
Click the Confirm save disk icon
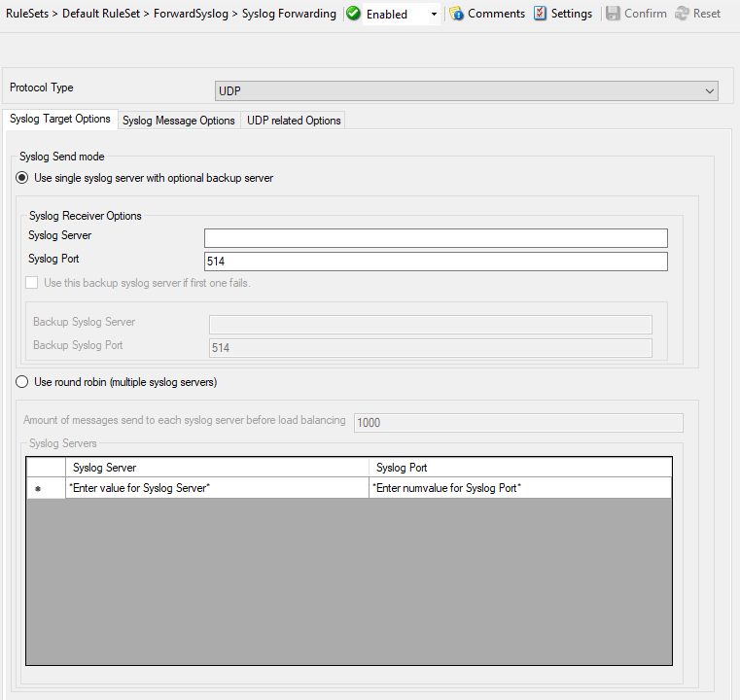(613, 14)
